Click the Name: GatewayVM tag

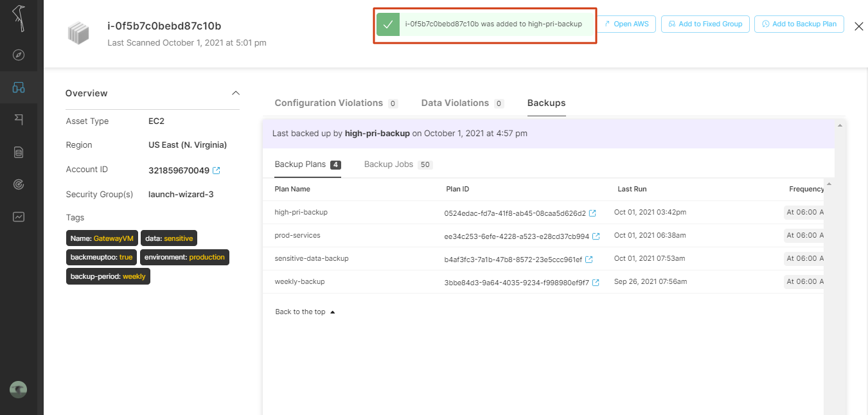(x=102, y=238)
